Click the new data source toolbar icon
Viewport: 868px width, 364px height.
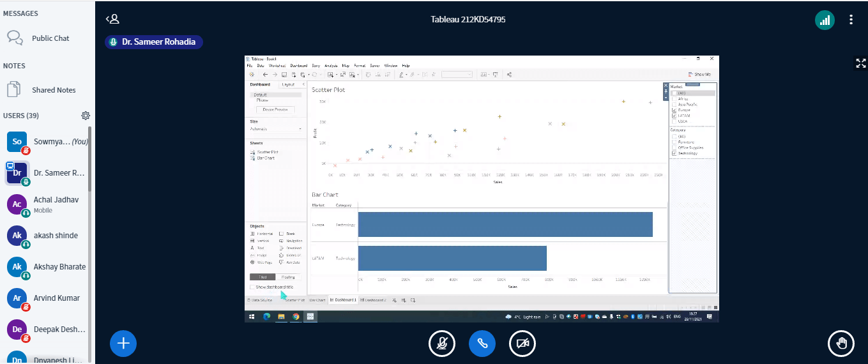click(x=294, y=75)
